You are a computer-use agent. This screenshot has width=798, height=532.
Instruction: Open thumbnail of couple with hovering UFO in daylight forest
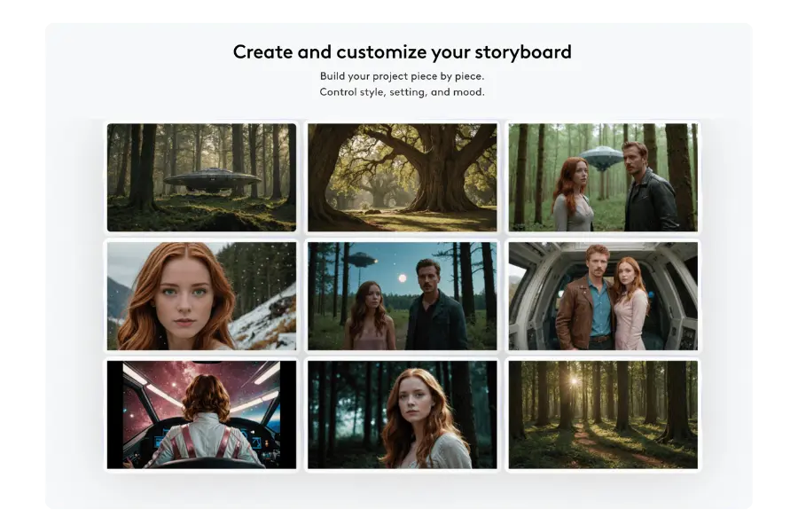click(603, 177)
